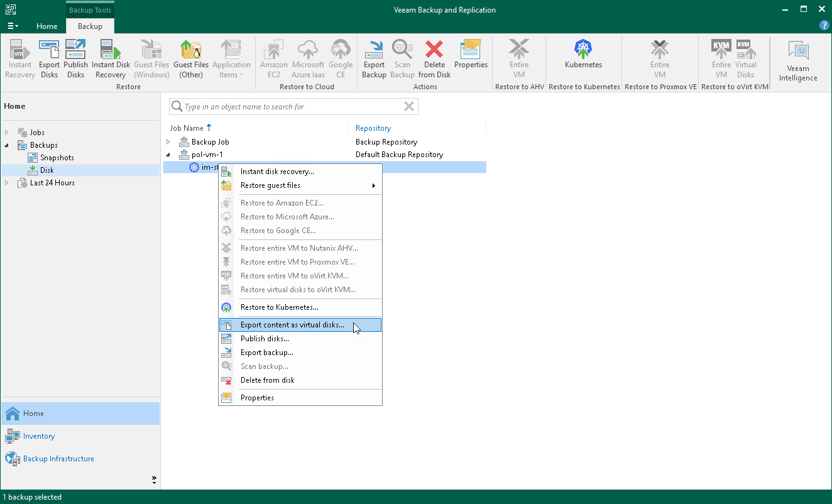832x504 pixels.
Task: Click Publish Disks ribbon icon
Action: pyautogui.click(x=75, y=59)
